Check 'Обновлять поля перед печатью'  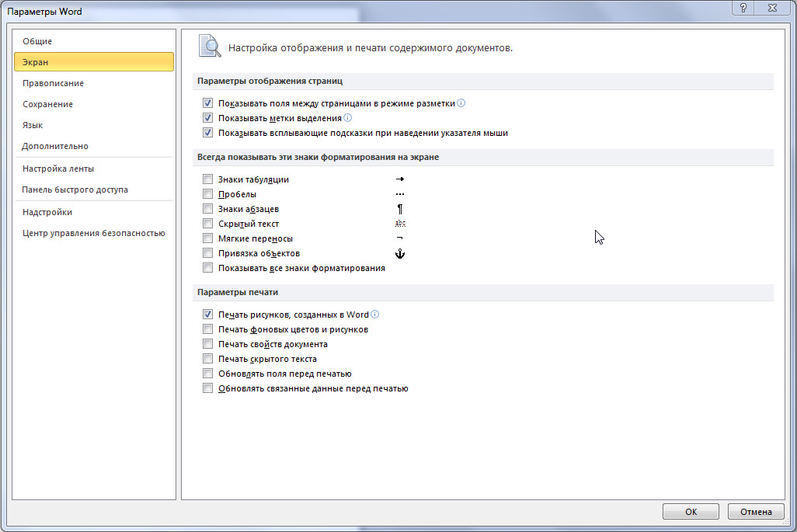[x=207, y=373]
